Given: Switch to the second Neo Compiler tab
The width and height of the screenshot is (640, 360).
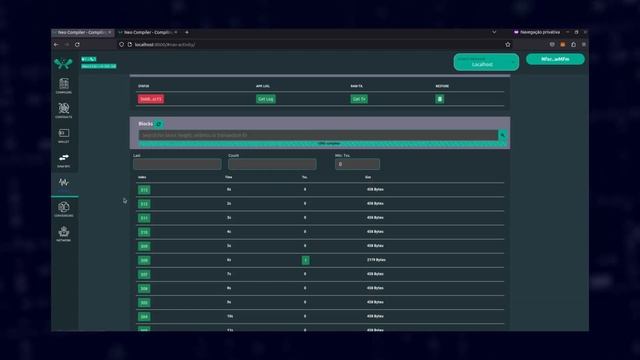Looking at the screenshot, I should [x=148, y=32].
